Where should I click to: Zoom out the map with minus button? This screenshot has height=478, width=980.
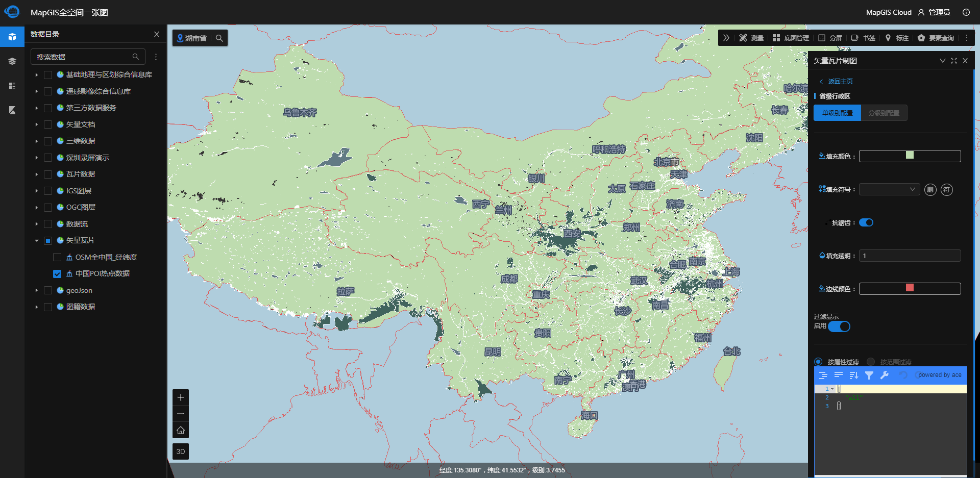pyautogui.click(x=181, y=414)
